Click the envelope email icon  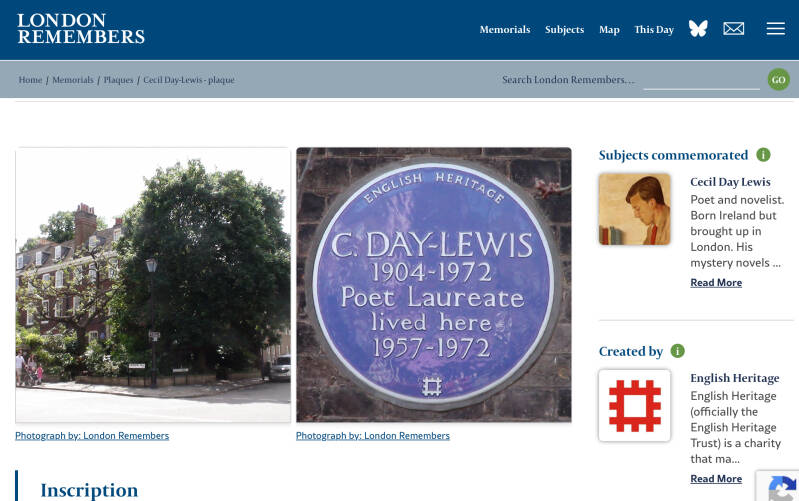pos(734,29)
